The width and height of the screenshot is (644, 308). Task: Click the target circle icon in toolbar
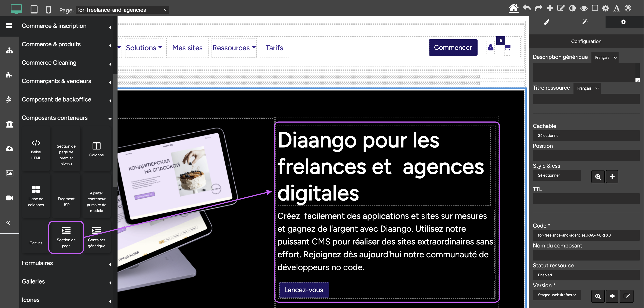click(x=628, y=8)
